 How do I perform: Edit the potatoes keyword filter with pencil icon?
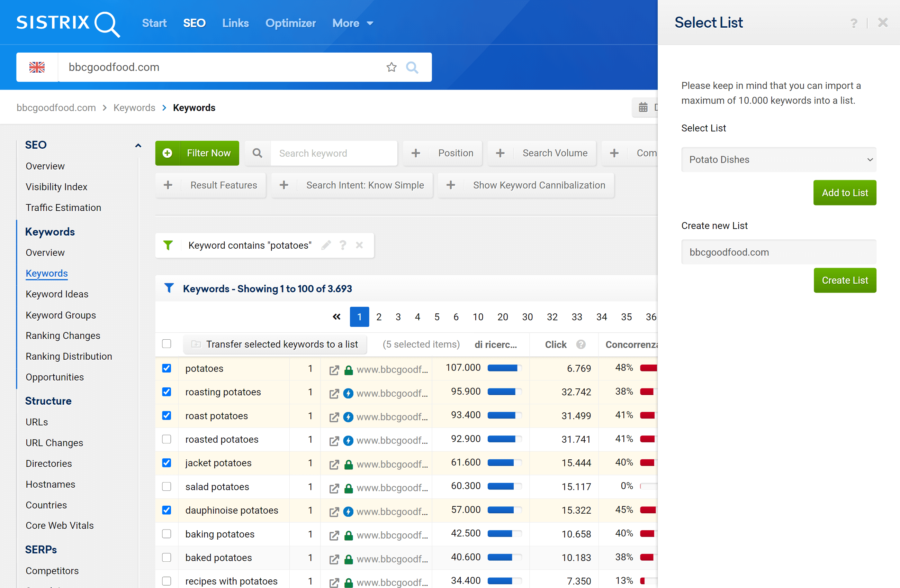pos(326,245)
